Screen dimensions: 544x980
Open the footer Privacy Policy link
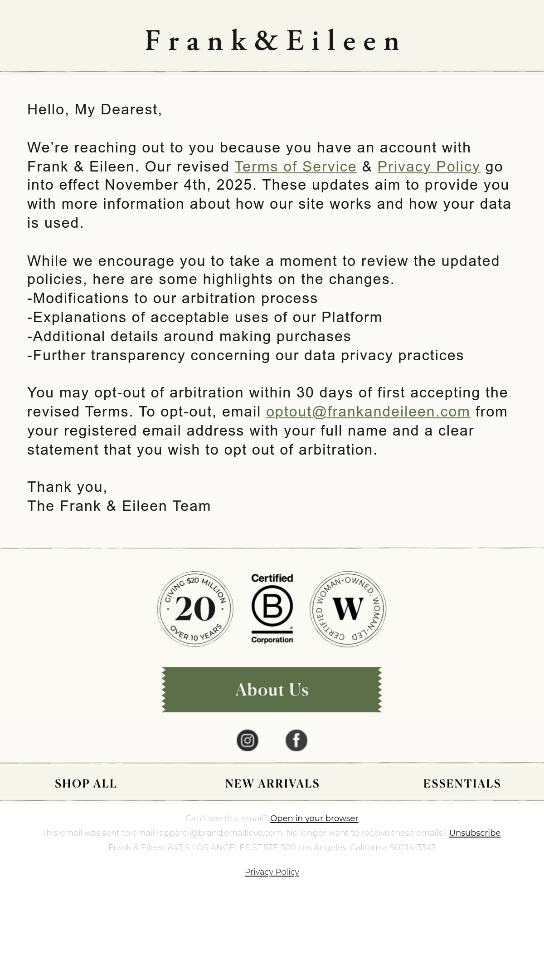click(x=272, y=872)
